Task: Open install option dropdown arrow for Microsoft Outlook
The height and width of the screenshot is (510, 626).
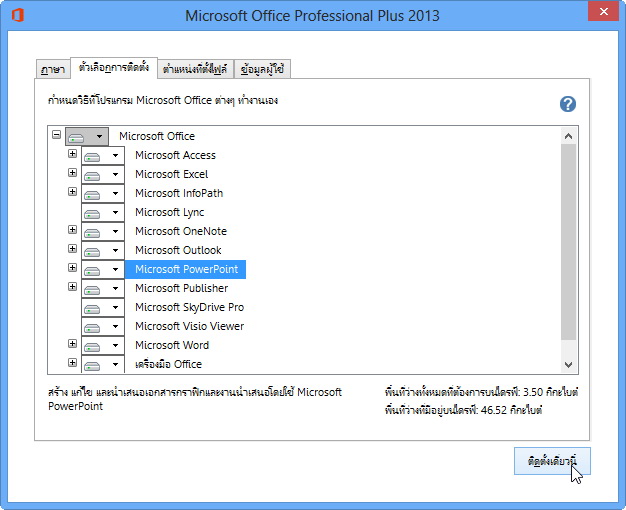Action: coord(115,250)
